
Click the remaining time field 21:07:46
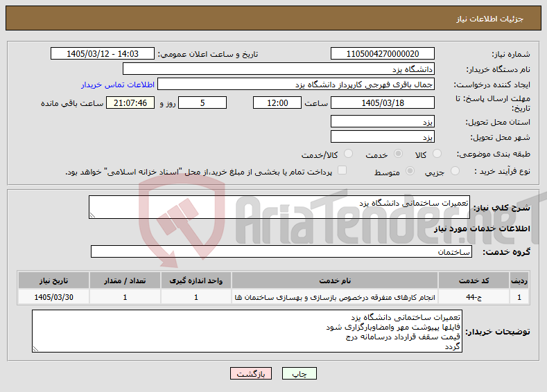coord(130,103)
